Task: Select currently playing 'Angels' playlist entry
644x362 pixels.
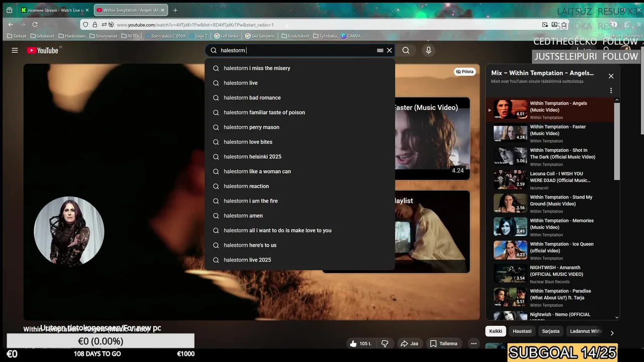Action: (549, 110)
